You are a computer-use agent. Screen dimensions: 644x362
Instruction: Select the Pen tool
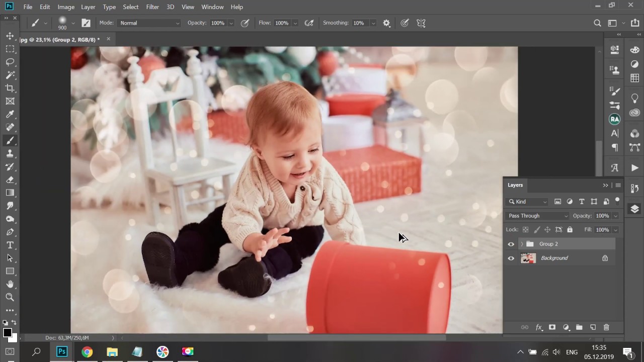[x=10, y=232]
